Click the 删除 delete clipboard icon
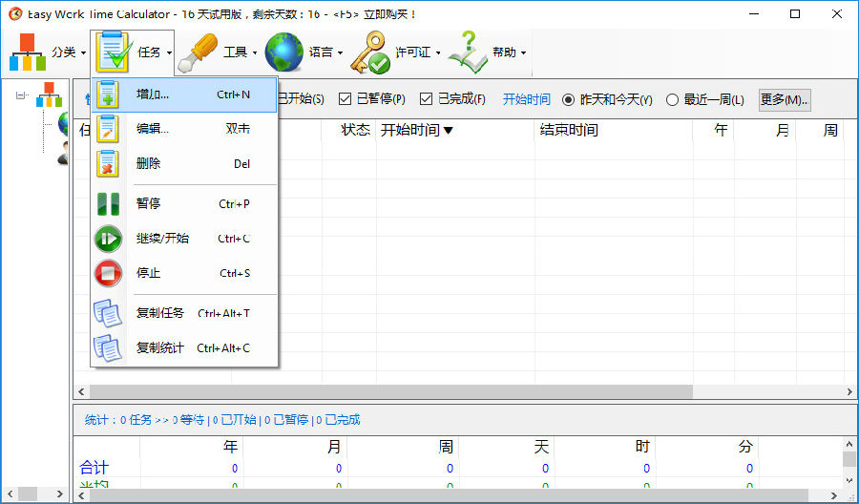Image resolution: width=859 pixels, height=504 pixels. coord(107,163)
